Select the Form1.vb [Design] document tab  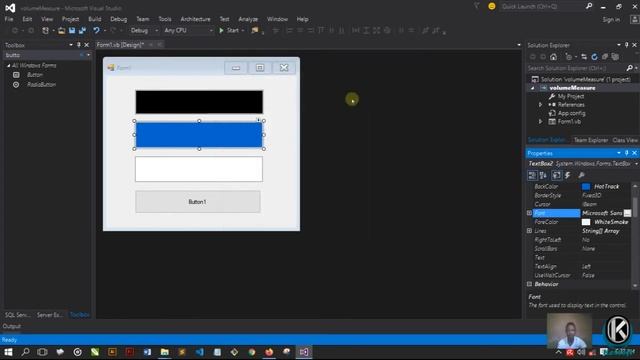click(x=120, y=45)
